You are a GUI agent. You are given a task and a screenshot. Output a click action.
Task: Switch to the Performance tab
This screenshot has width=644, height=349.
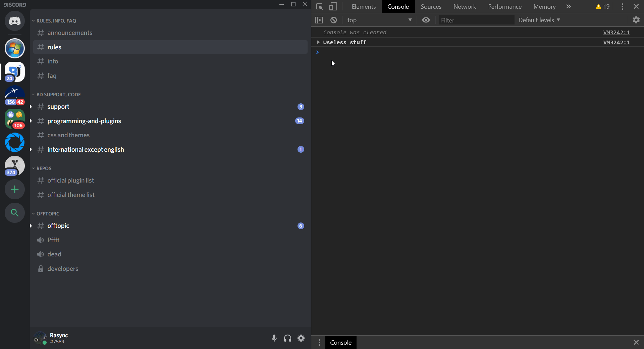click(x=505, y=7)
